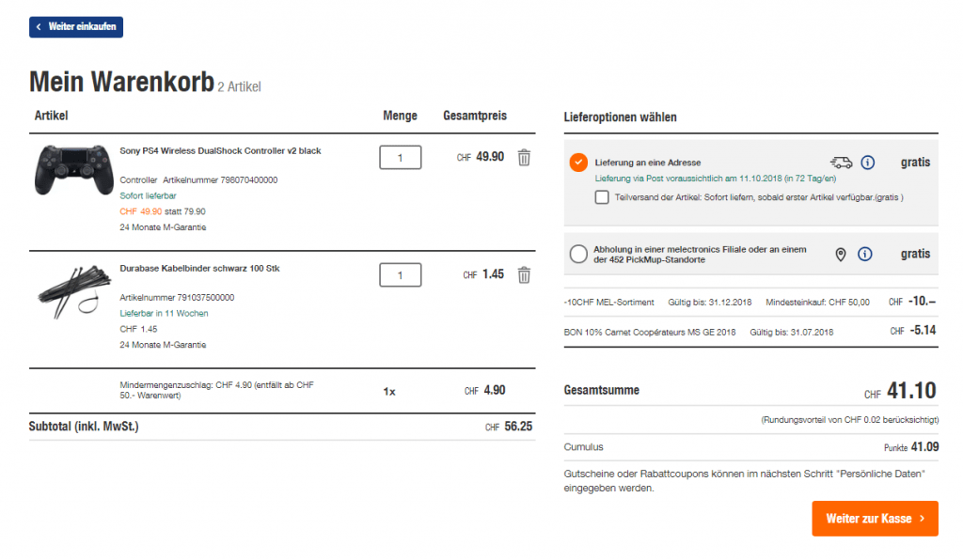The image size is (963, 560).
Task: Proceed with 'Weiter zur Kasse' button
Action: click(x=875, y=518)
